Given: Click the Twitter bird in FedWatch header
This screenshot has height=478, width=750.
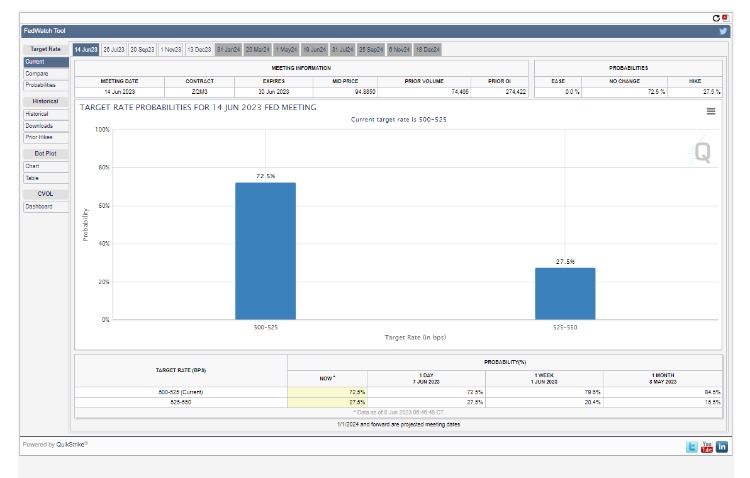Looking at the screenshot, I should (x=722, y=31).
